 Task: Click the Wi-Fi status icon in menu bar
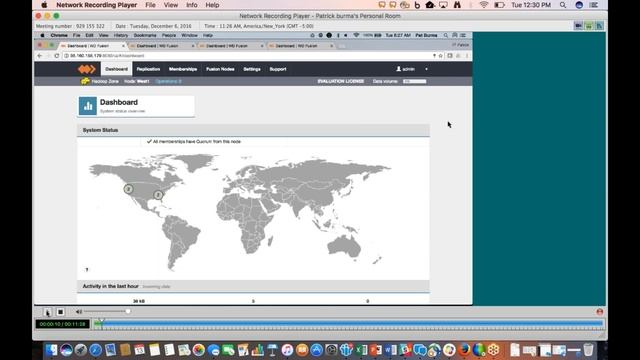tap(484, 5)
